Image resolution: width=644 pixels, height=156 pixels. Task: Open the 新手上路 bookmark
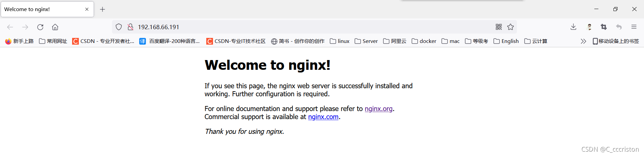click(x=19, y=41)
